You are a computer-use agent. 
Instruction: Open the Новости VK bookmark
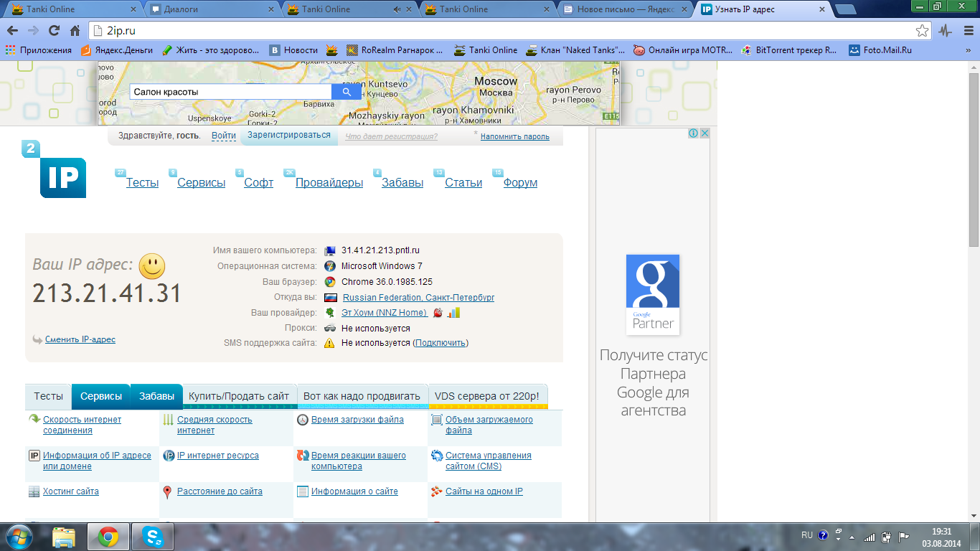(x=293, y=50)
